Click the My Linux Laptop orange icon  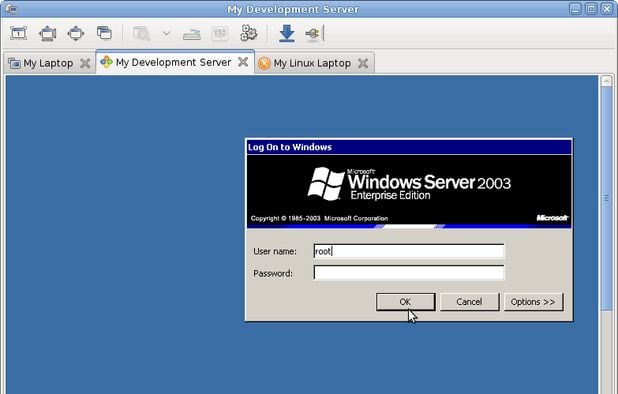point(264,63)
